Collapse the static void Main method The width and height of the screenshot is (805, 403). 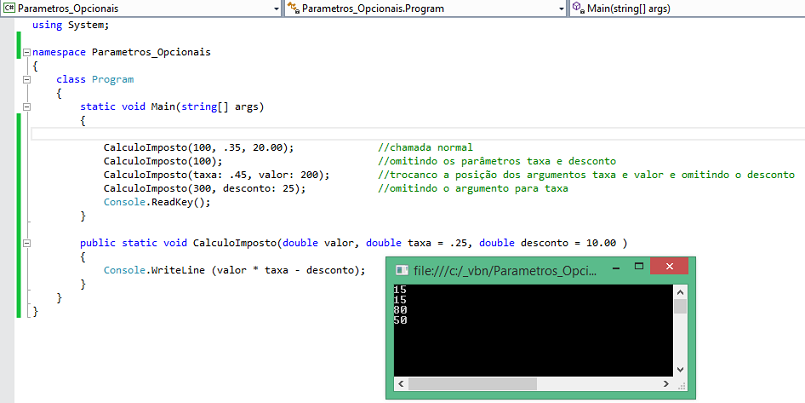27,107
